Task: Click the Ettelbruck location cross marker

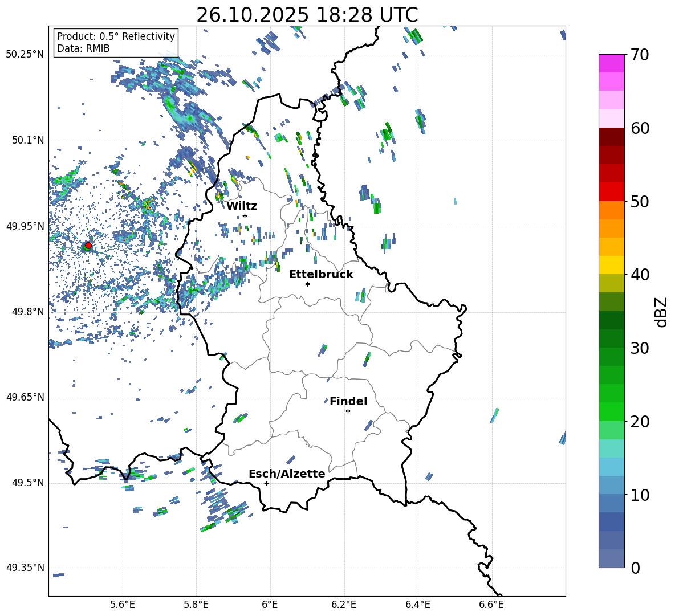Action: pos(307,284)
